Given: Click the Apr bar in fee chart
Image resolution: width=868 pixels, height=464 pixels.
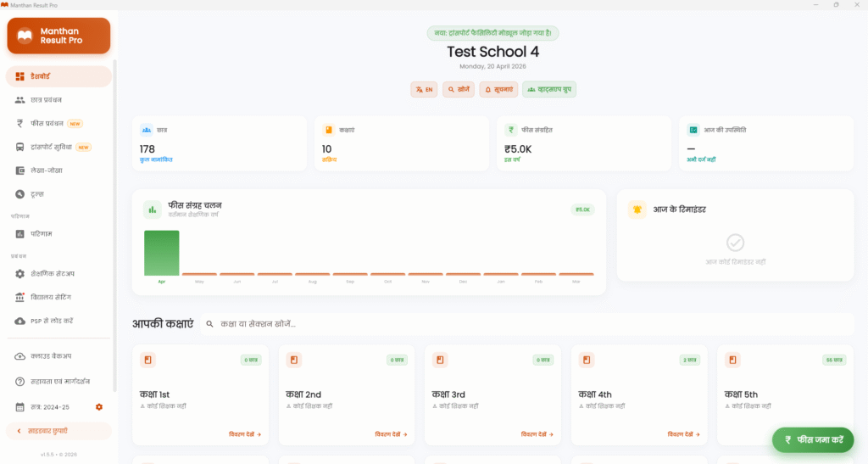Looking at the screenshot, I should coord(162,253).
